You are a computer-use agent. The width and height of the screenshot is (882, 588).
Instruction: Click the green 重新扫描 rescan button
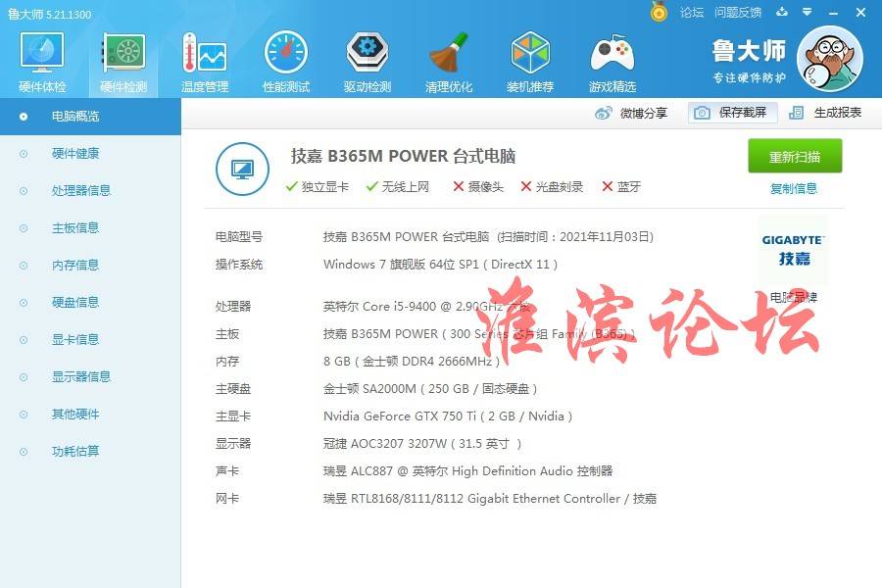click(795, 156)
